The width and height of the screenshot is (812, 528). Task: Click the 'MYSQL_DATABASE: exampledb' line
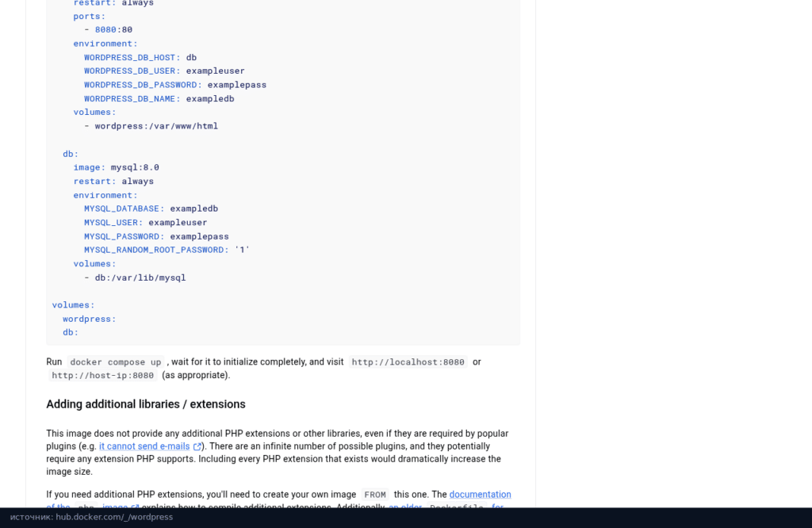pyautogui.click(x=151, y=209)
